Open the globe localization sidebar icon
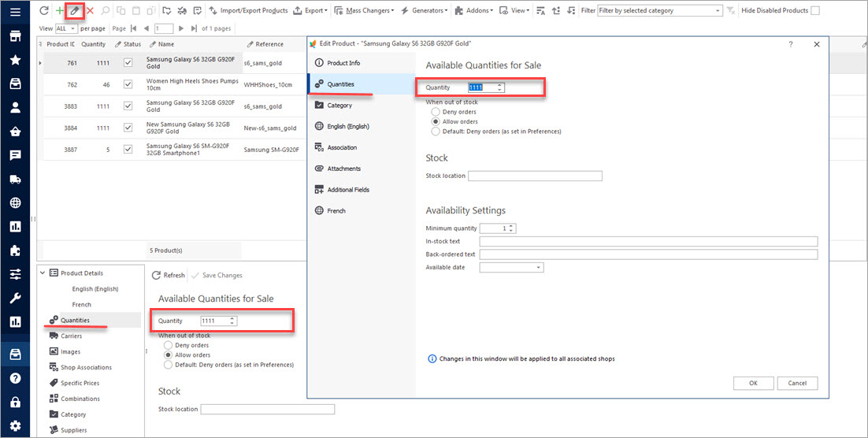This screenshot has width=868, height=438. (x=16, y=202)
